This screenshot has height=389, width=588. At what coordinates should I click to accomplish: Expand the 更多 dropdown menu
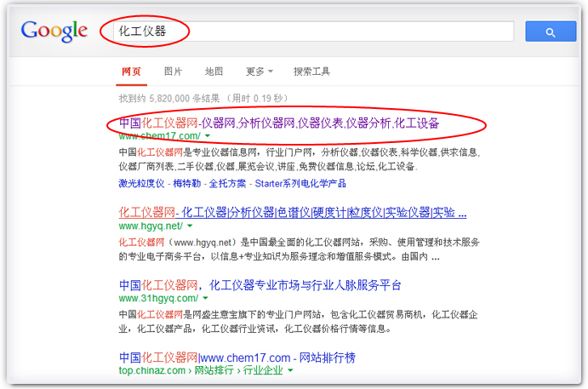point(260,72)
